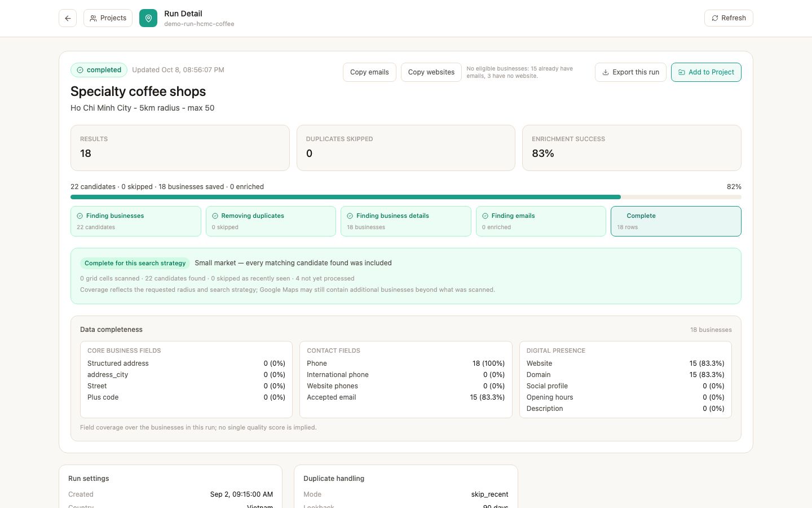
Task: Copy websites for this run
Action: coord(431,72)
